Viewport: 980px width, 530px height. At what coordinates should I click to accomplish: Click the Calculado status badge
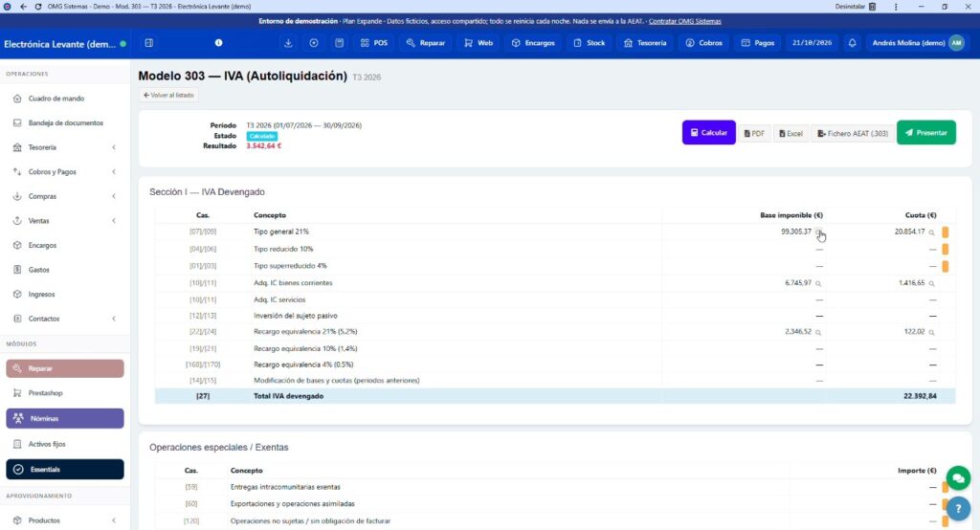click(262, 136)
